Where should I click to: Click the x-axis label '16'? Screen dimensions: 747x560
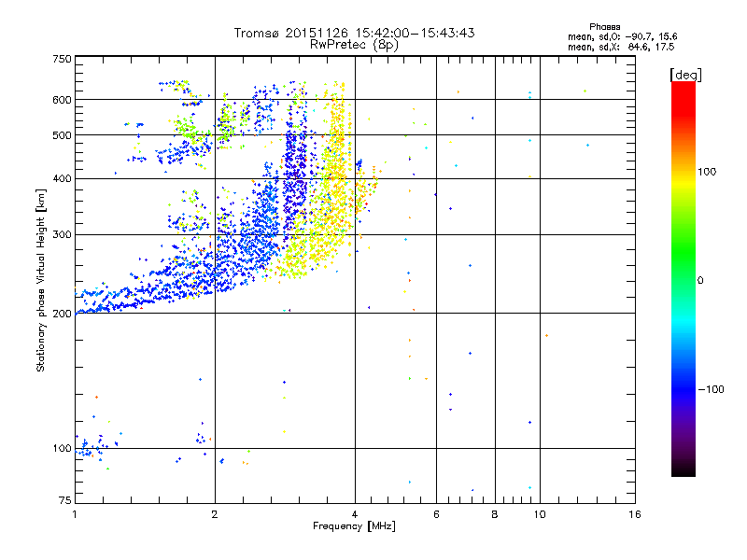635,514
